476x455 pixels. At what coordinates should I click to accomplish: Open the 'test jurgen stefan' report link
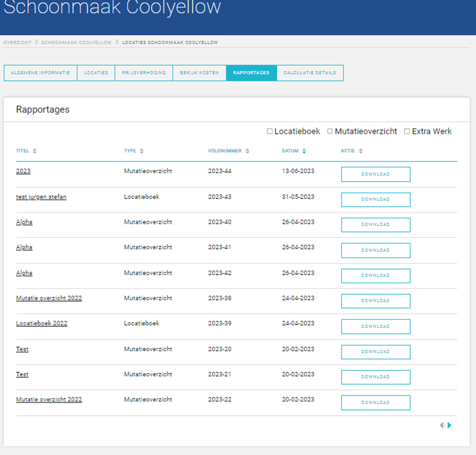(x=41, y=197)
